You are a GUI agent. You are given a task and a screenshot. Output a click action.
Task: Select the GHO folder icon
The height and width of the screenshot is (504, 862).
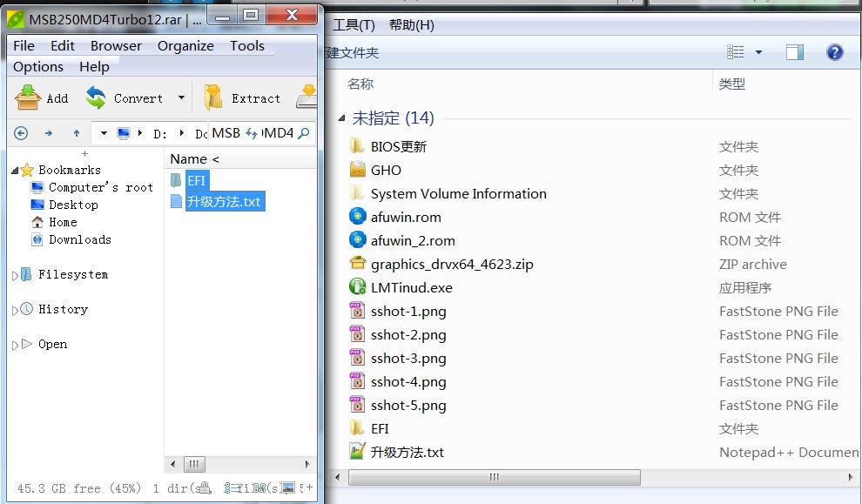(357, 169)
